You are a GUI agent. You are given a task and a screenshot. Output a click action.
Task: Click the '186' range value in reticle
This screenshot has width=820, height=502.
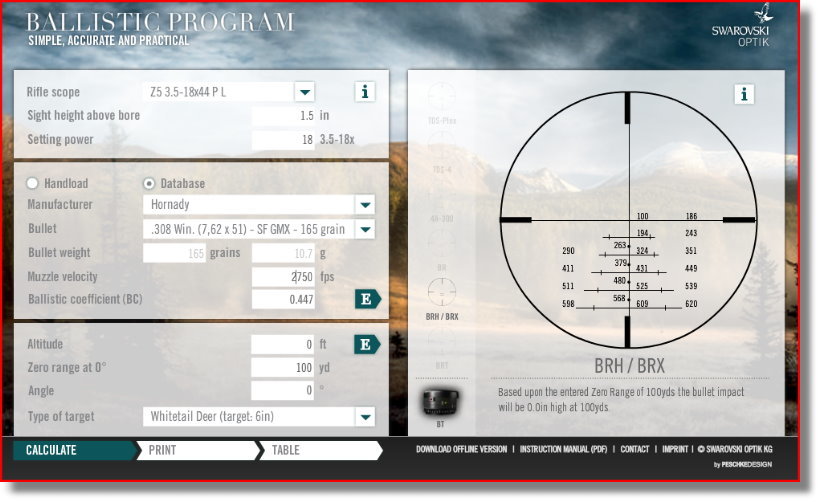(691, 216)
